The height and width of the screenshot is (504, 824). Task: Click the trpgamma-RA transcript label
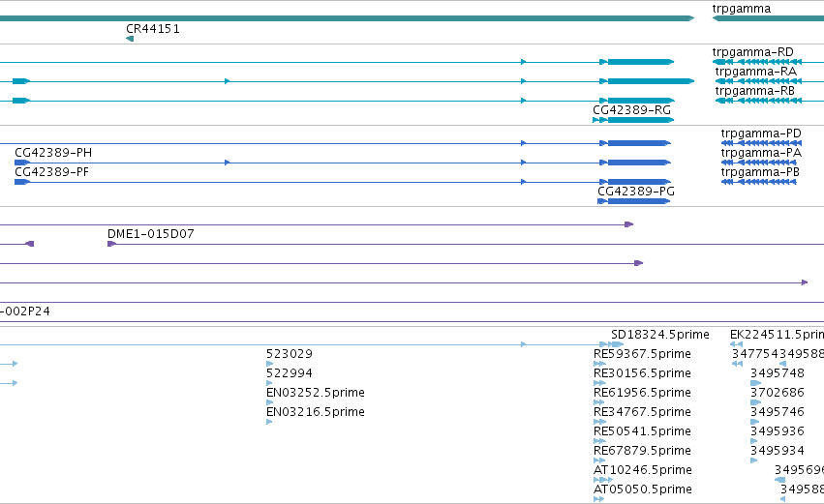click(x=755, y=72)
